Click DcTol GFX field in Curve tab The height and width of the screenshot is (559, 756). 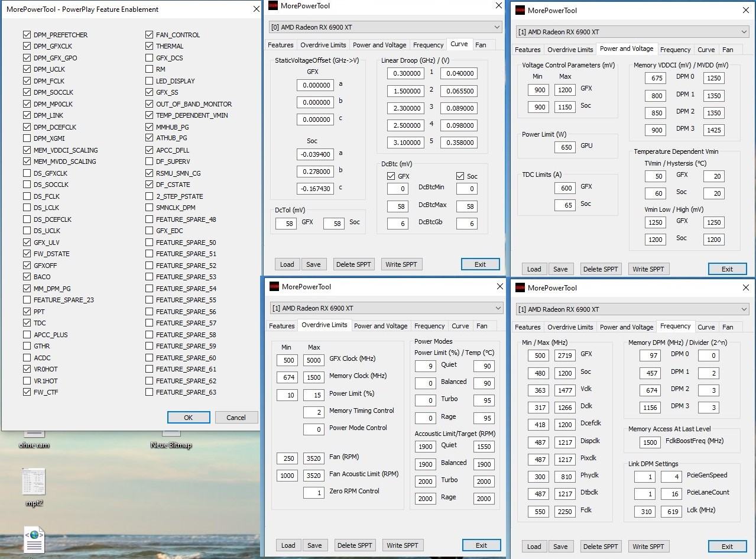pyautogui.click(x=286, y=224)
